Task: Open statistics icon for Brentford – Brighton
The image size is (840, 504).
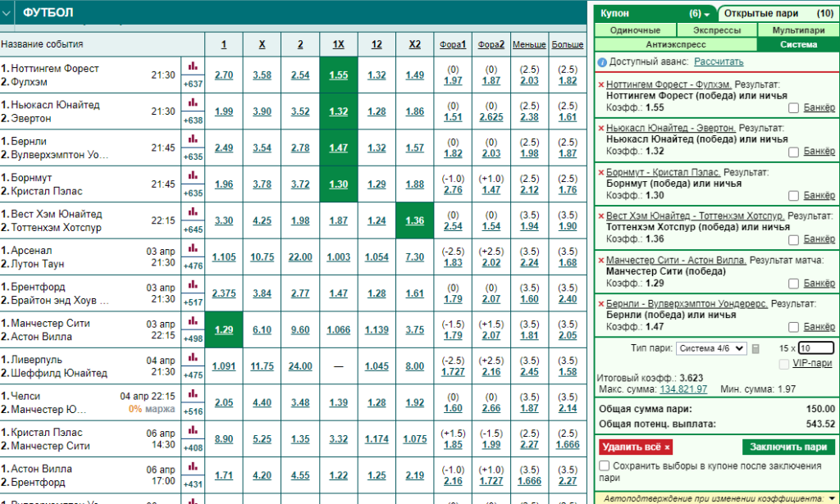Action: point(193,284)
